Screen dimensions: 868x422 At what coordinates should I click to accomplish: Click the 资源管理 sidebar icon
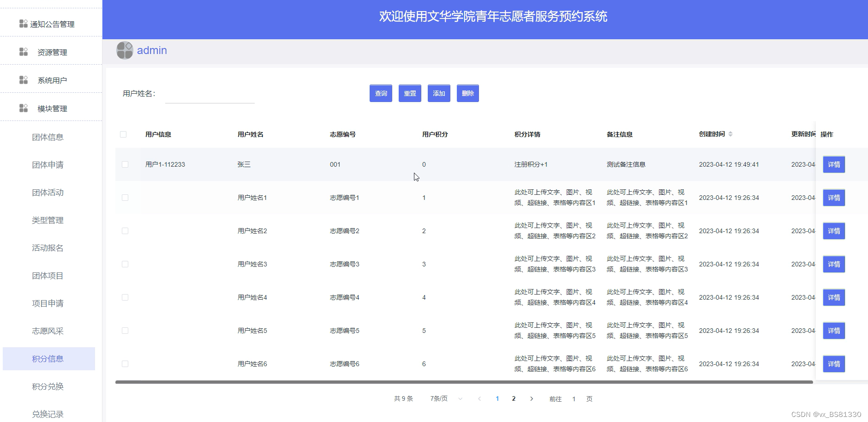click(24, 52)
